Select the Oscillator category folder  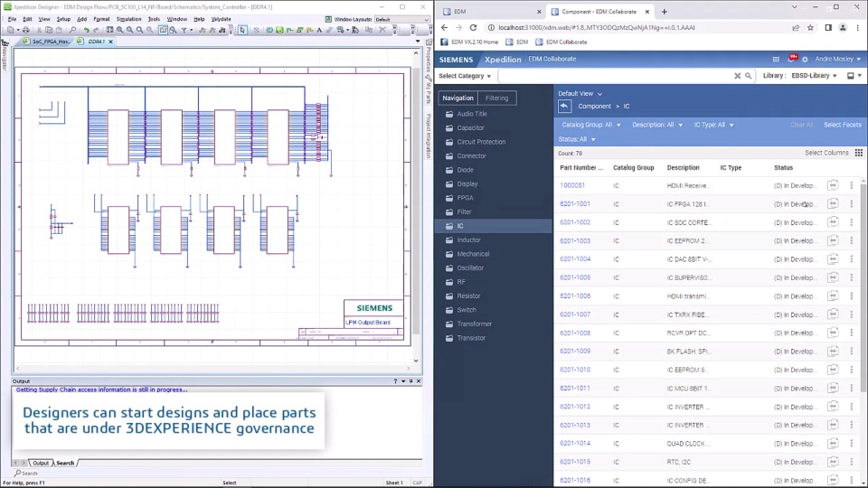tap(470, 267)
